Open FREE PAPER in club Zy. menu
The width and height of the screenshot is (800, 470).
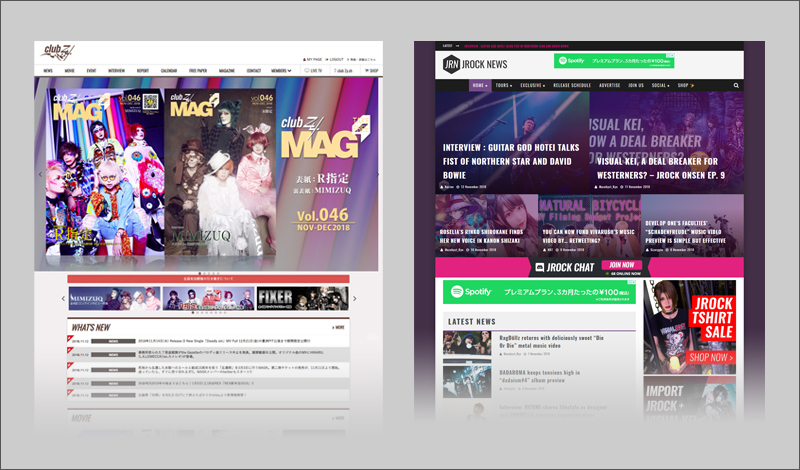pos(198,70)
